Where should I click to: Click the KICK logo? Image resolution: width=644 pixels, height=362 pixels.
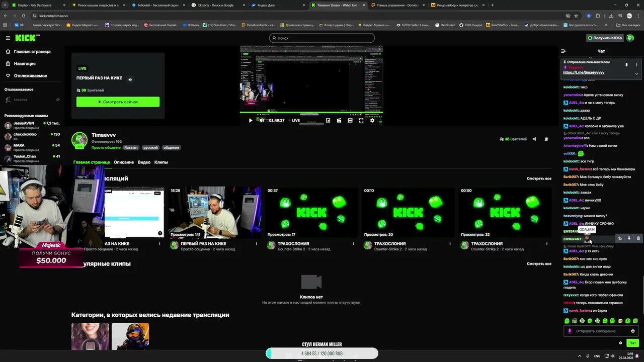click(x=27, y=38)
